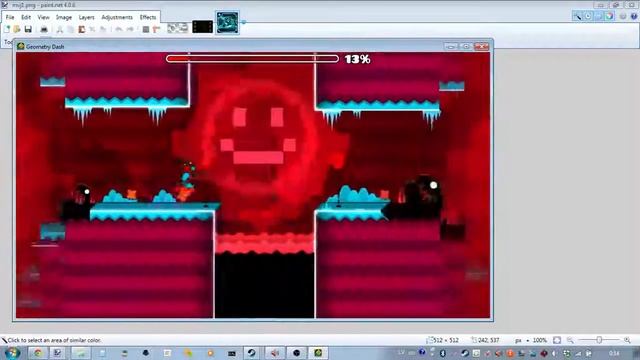This screenshot has width=640, height=360.
Task: Click the Save floppy disk icon
Action: [28, 29]
